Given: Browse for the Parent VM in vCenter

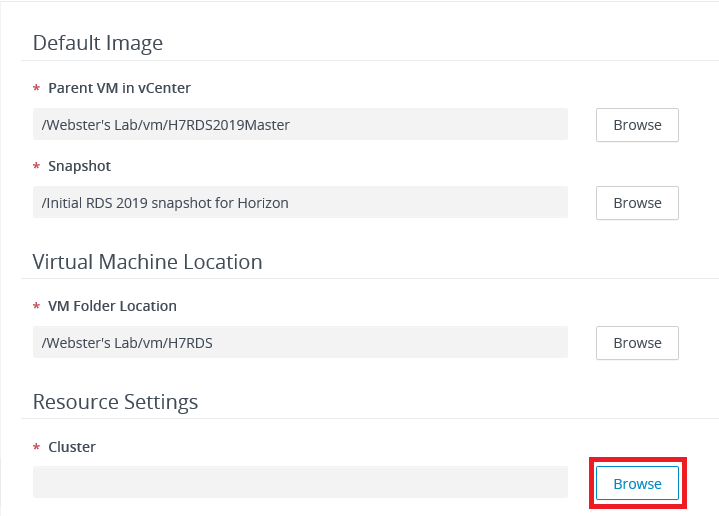Looking at the screenshot, I should coord(637,125).
